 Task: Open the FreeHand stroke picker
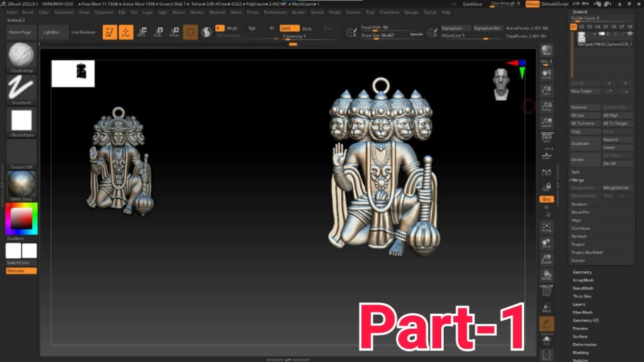click(21, 90)
